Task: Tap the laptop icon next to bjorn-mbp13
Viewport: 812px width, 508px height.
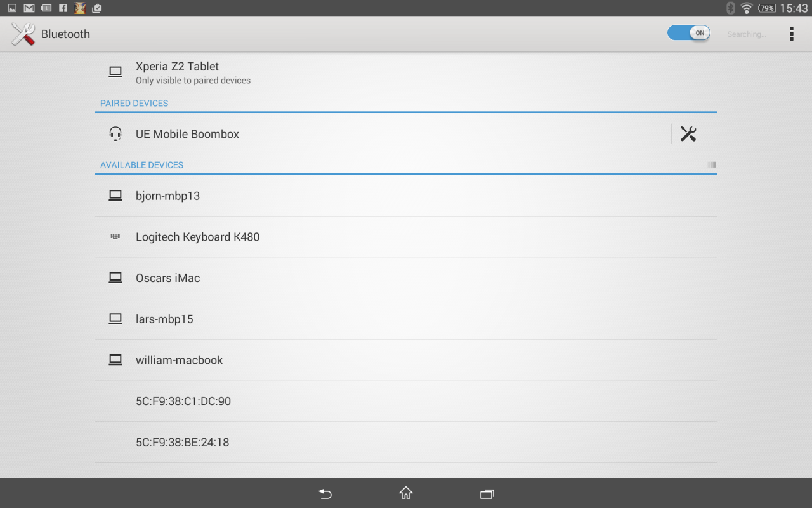Action: pyautogui.click(x=115, y=196)
